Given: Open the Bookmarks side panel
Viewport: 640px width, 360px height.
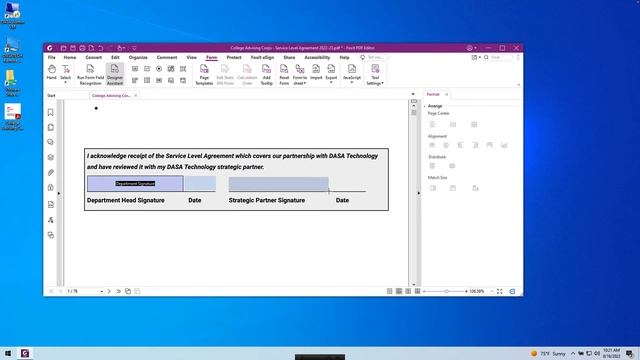Looking at the screenshot, I should click(51, 112).
